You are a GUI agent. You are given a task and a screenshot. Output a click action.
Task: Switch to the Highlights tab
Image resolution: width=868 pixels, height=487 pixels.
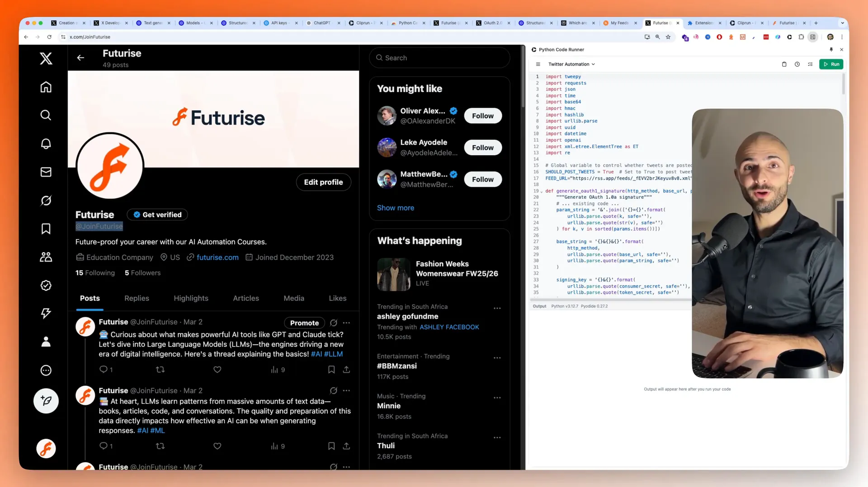point(191,298)
